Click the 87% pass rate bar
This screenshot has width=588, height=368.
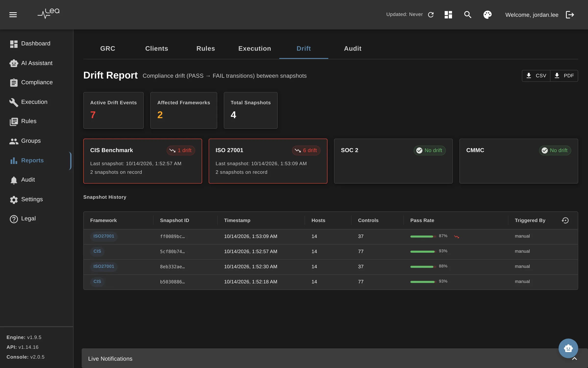[423, 237]
